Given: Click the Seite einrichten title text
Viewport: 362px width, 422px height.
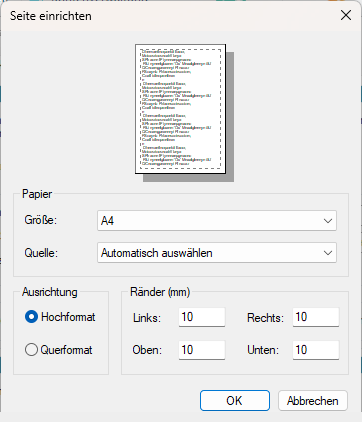Looking at the screenshot, I should [51, 16].
